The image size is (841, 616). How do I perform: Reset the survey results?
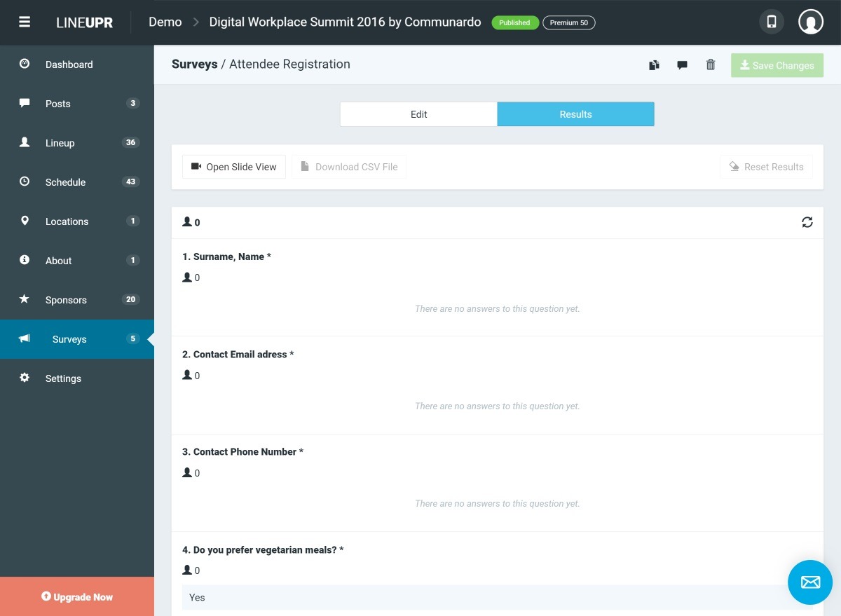(766, 167)
